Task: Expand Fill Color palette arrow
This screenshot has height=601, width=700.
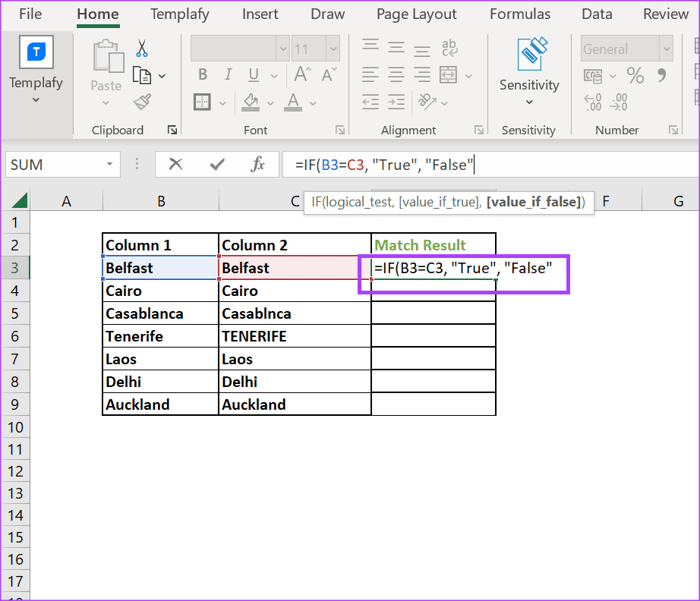Action: click(x=270, y=103)
